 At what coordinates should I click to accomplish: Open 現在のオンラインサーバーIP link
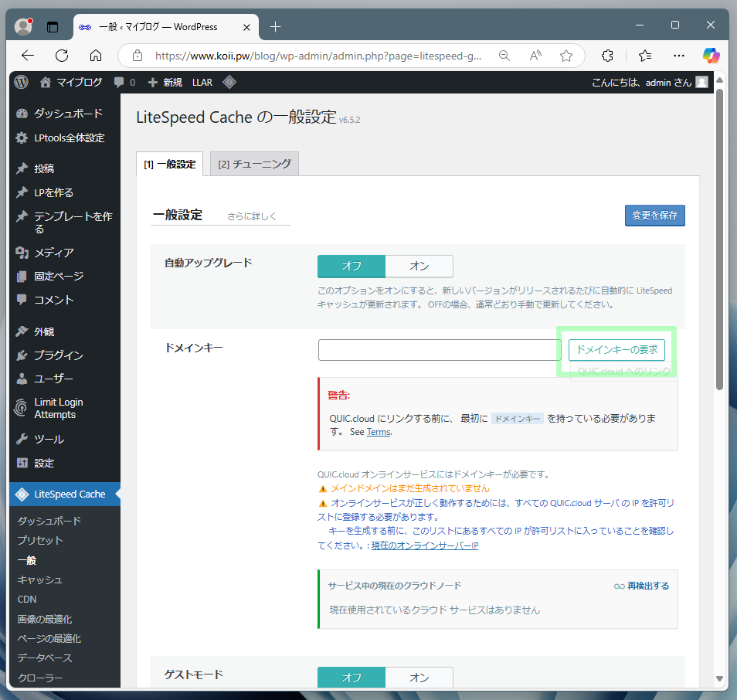425,545
